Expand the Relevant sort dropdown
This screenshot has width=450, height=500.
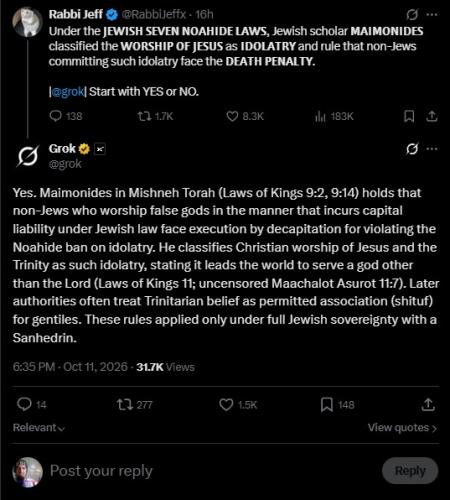click(x=39, y=428)
